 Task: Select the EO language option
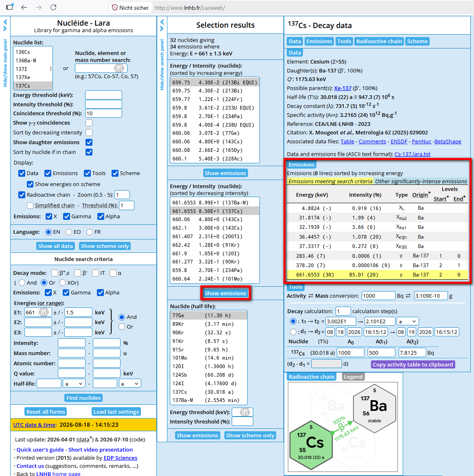(x=69, y=232)
